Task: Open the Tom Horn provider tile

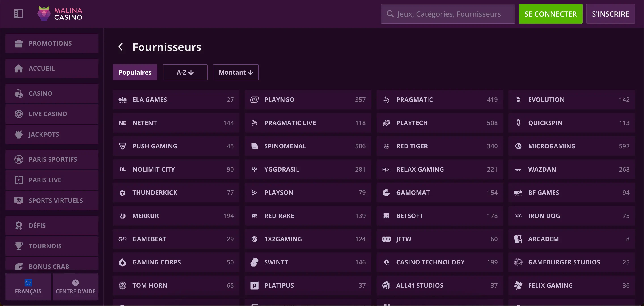Action: tap(176, 285)
